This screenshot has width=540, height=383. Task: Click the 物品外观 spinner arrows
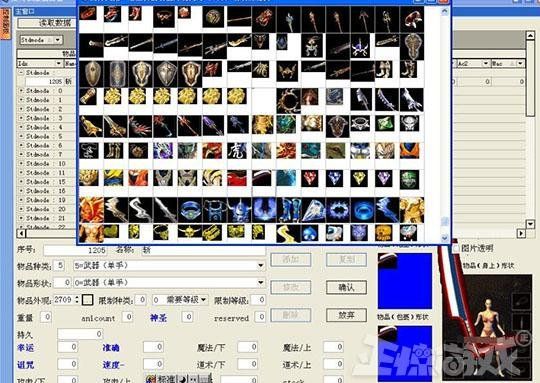click(x=77, y=300)
